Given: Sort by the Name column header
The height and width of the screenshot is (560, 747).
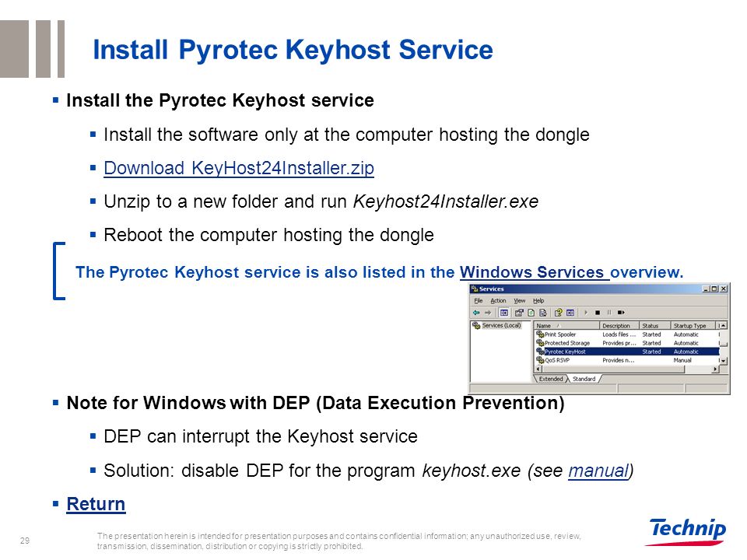Looking at the screenshot, I should click(566, 326).
